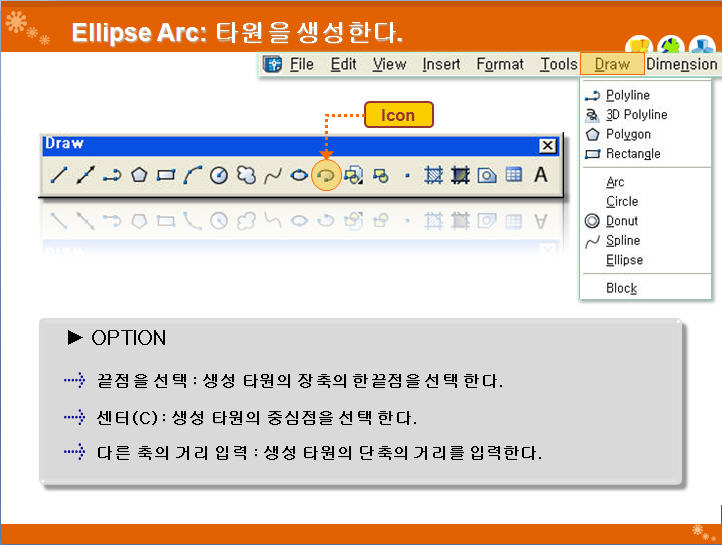Choose Polyline from the Draw menu
722x545 pixels.
coord(627,95)
